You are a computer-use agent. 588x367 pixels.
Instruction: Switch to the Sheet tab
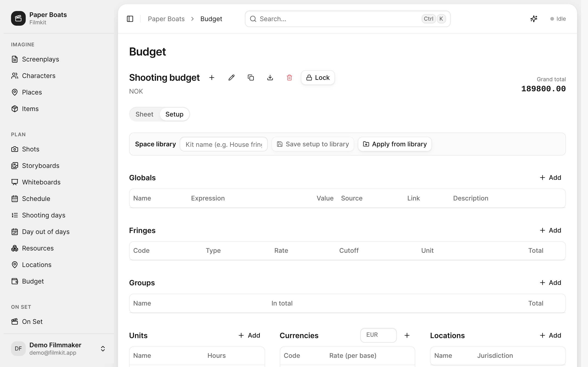pyautogui.click(x=144, y=114)
